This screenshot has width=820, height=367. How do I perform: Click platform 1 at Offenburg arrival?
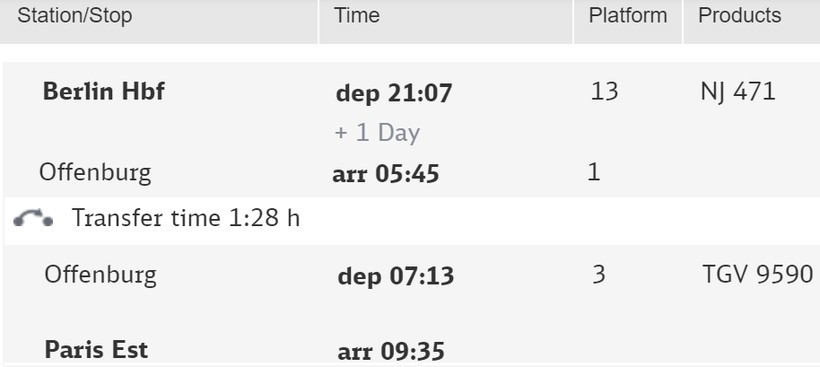594,171
